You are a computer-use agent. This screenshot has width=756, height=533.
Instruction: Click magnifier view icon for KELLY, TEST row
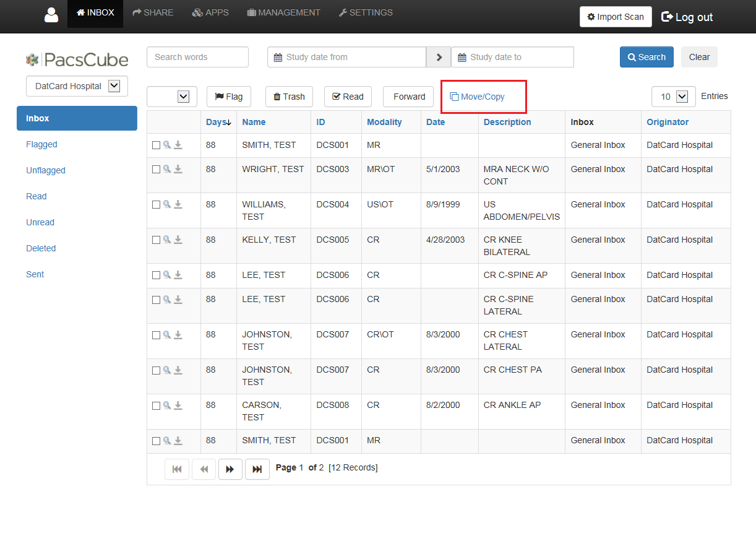point(167,240)
